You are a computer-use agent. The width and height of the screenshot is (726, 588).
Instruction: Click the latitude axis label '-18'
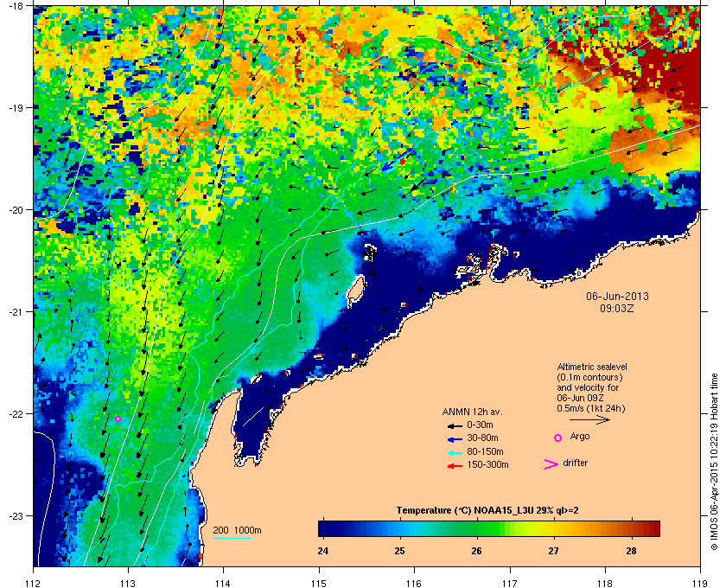(16, 6)
